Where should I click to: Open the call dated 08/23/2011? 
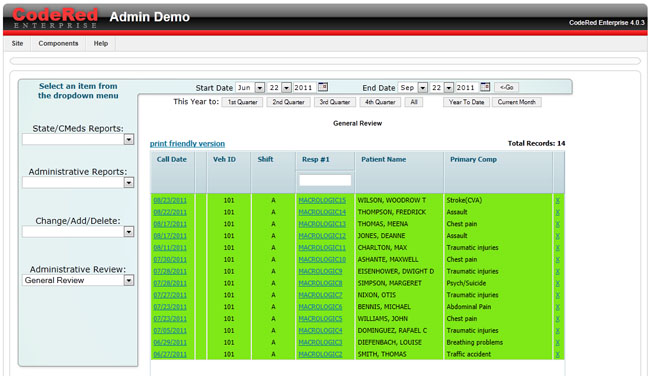pos(170,201)
